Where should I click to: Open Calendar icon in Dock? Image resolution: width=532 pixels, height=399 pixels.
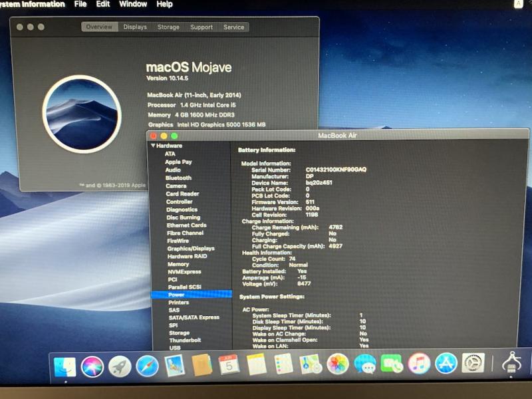pos(229,364)
